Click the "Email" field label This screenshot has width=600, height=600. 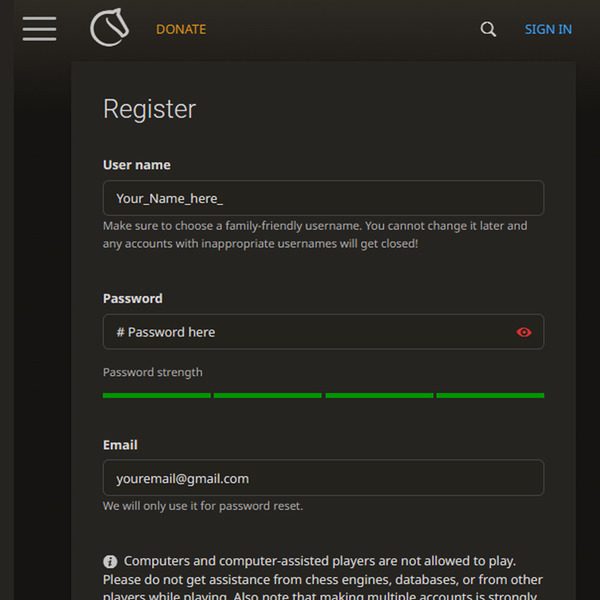[x=120, y=445]
